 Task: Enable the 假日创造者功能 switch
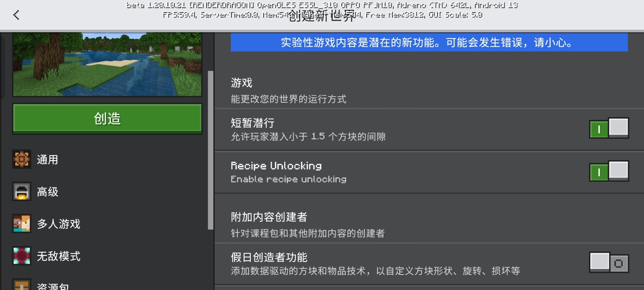coord(609,263)
